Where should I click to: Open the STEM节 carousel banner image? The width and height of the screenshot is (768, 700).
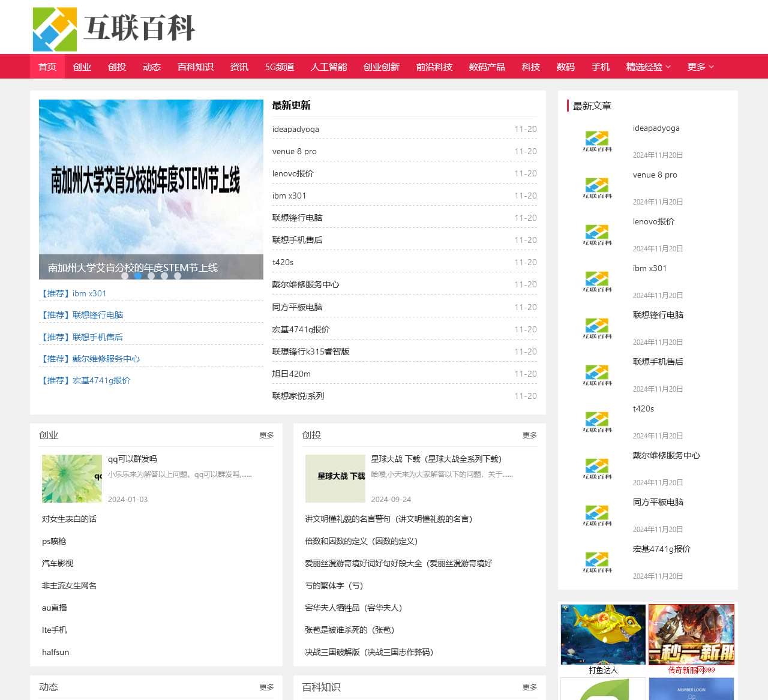tap(151, 190)
